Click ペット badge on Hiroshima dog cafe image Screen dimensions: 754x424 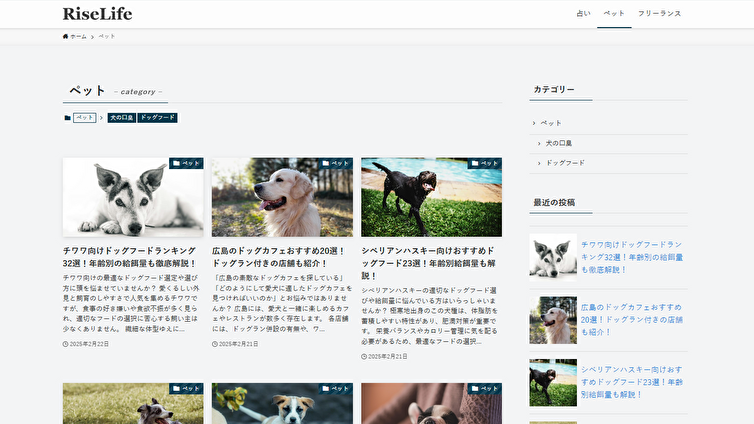coord(335,163)
